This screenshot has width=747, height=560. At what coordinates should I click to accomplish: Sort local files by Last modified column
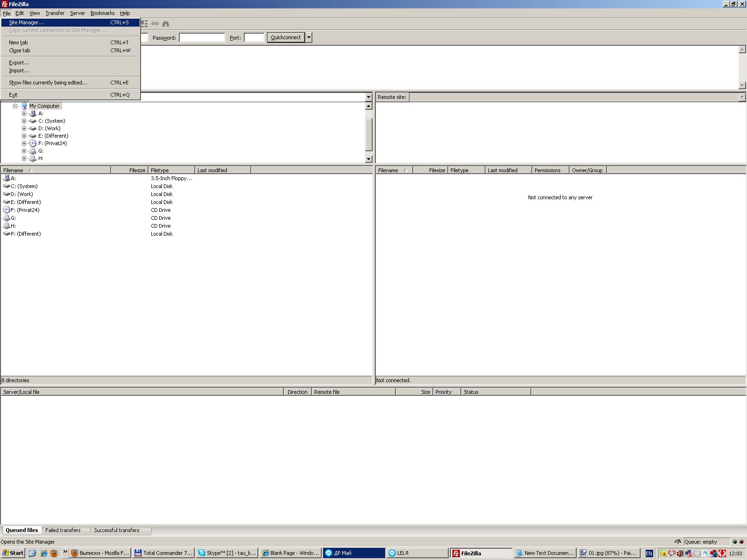pyautogui.click(x=223, y=170)
